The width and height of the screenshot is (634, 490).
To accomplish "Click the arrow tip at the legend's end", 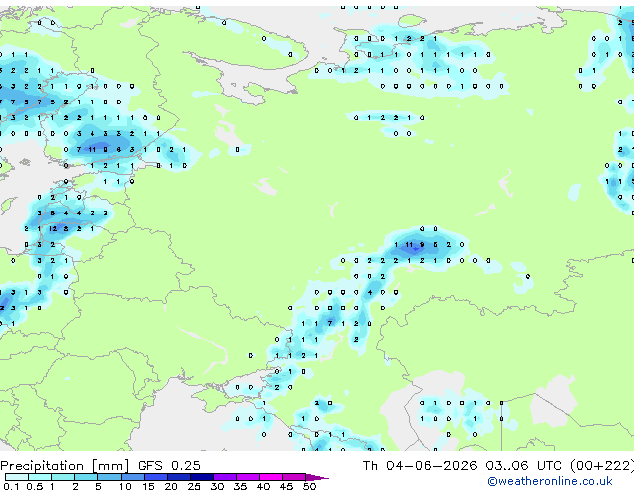I will point(317,477).
